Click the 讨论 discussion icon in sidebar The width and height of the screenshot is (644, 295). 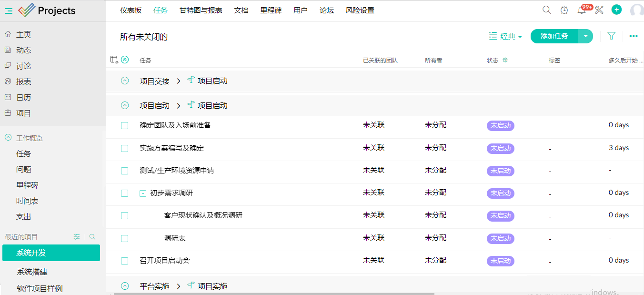point(8,66)
